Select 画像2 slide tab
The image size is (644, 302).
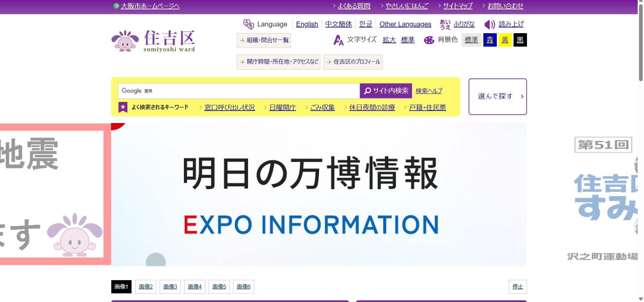point(146,287)
